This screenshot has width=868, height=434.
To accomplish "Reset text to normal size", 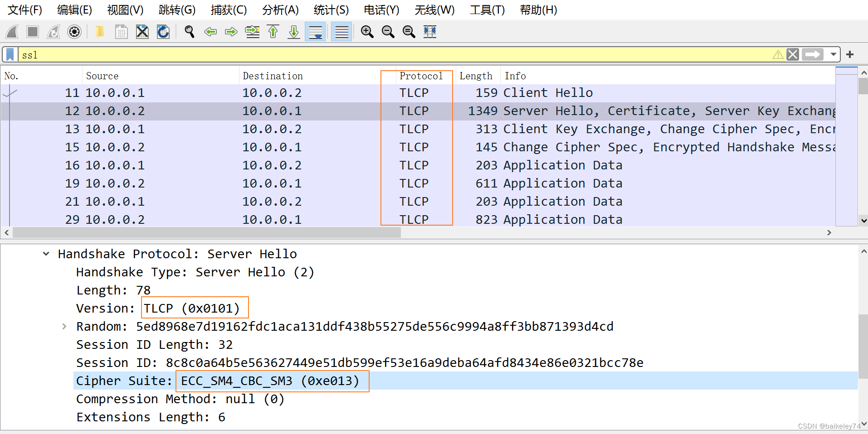I will click(x=409, y=32).
